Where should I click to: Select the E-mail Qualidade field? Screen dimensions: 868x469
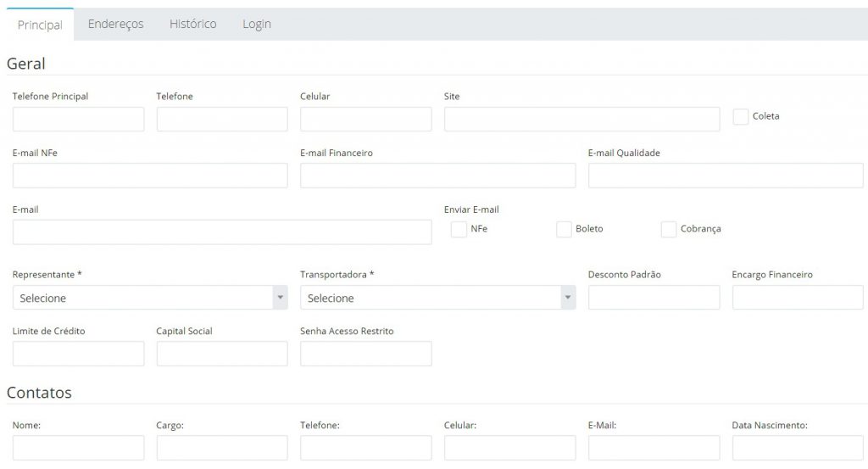point(726,176)
